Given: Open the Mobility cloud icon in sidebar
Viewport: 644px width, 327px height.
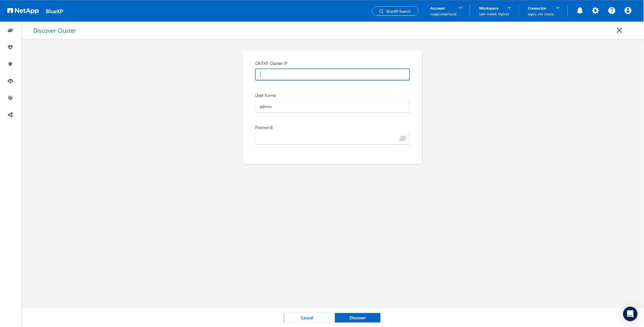Looking at the screenshot, I should tap(10, 81).
